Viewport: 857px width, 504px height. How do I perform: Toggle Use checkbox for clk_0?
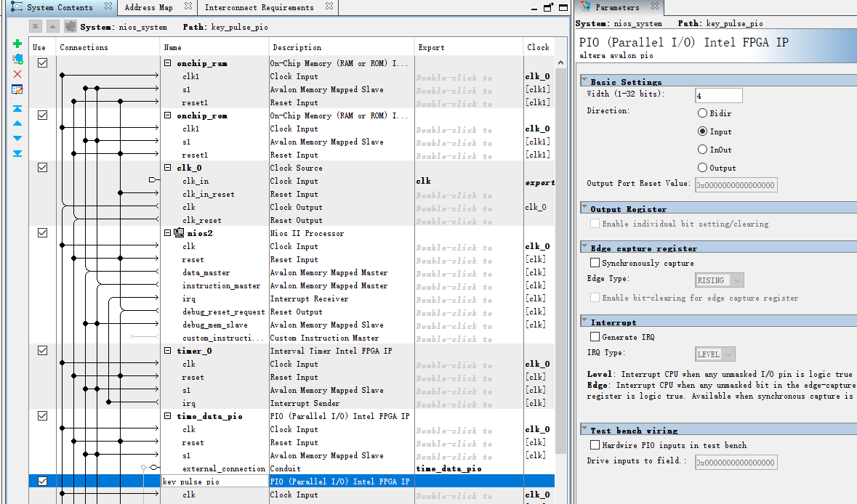tap(42, 168)
